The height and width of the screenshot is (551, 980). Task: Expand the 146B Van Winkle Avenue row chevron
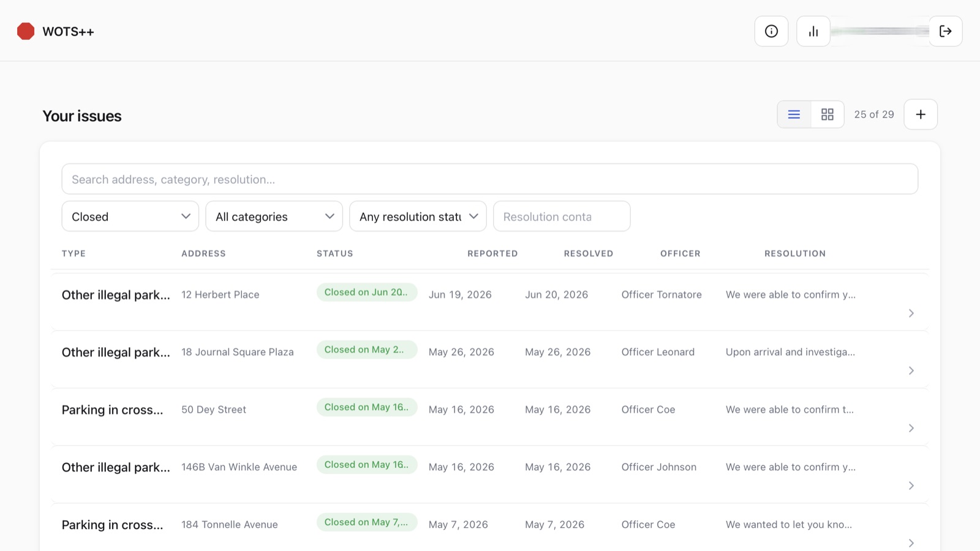911,486
